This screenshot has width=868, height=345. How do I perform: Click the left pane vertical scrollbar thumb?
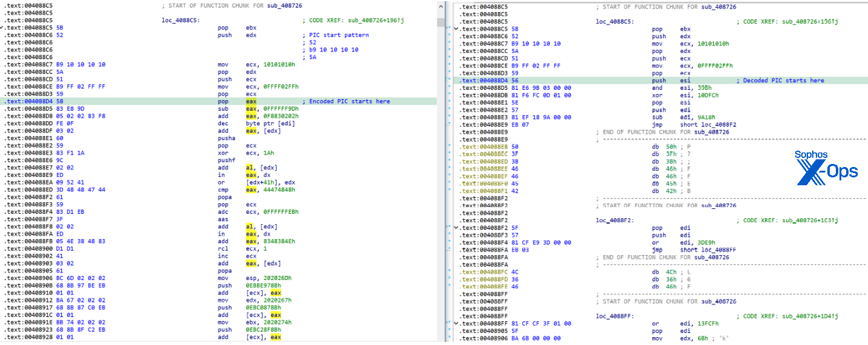[x=441, y=22]
